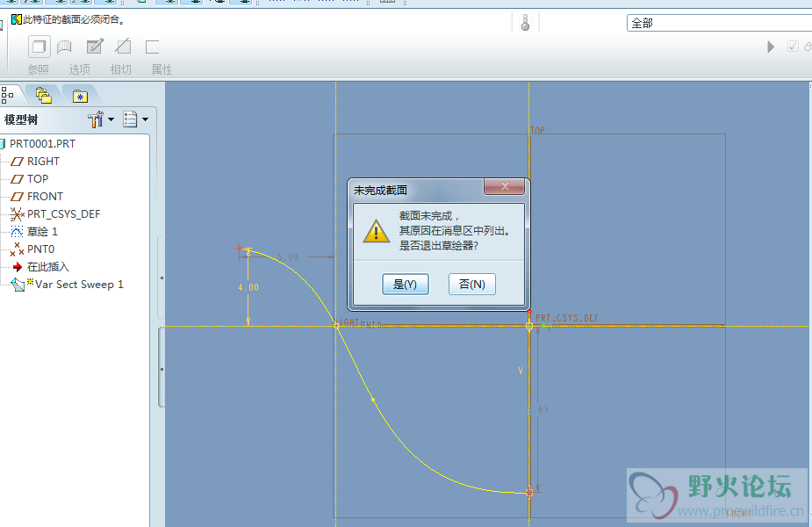Click the PRT_CSYS_DEF label in graphics area
Screen dimensions: 812x527
566,318
